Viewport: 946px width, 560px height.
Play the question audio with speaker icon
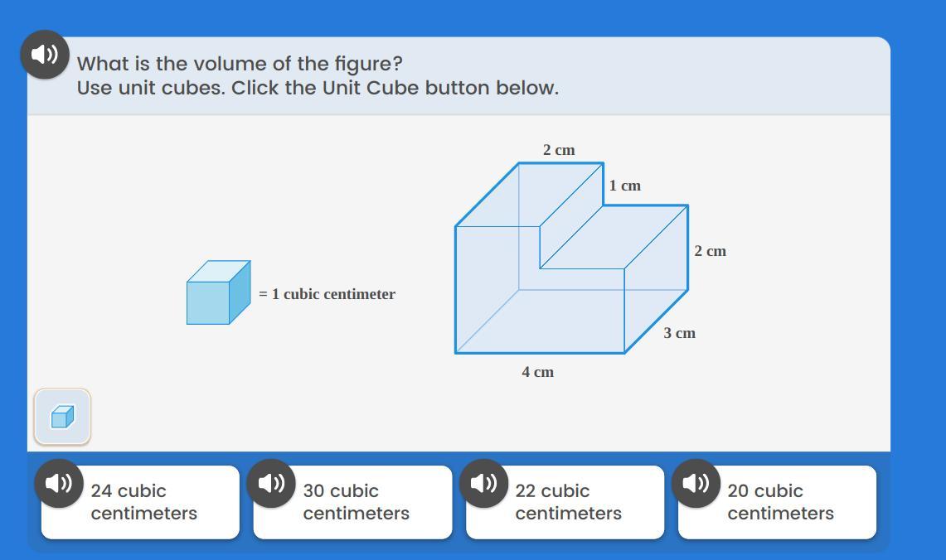click(45, 54)
